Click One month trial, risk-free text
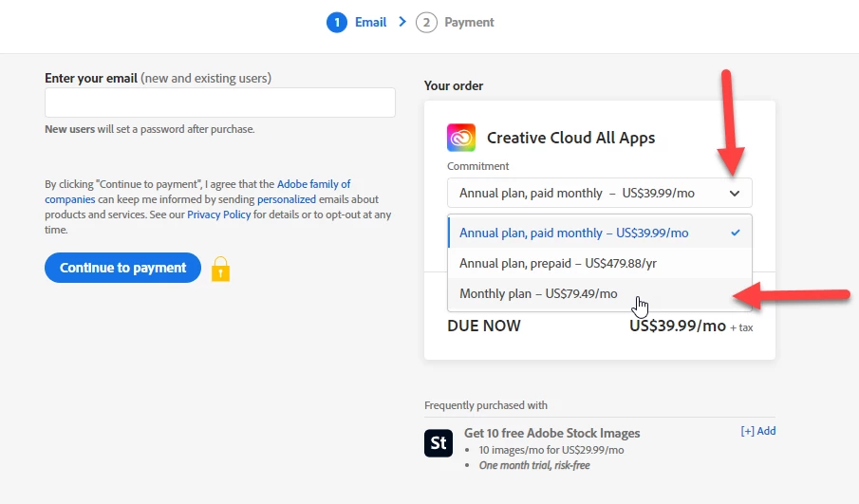Image resolution: width=859 pixels, height=504 pixels. (x=534, y=465)
